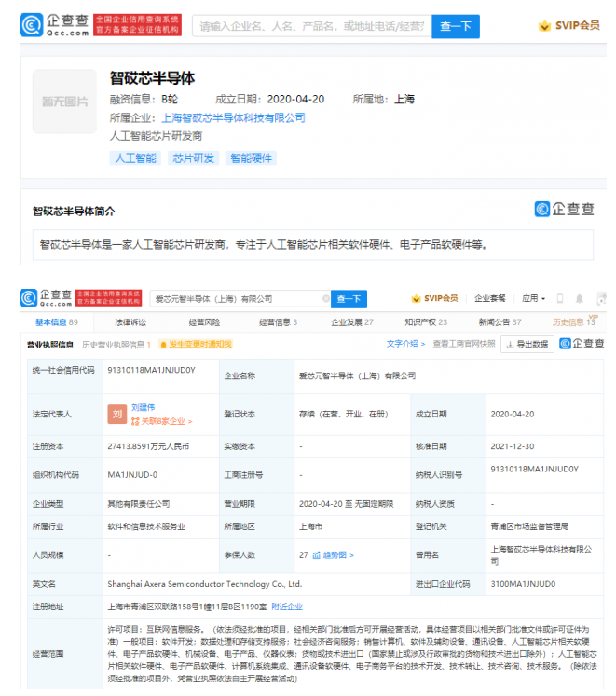Screen dimensions: 616x696
Task: Click the 导出数据 export button
Action: [x=527, y=344]
